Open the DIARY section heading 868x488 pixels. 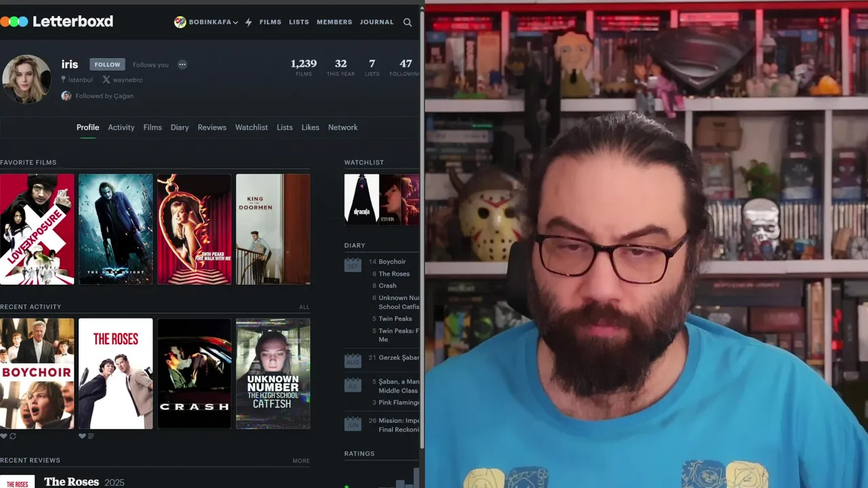tap(355, 245)
